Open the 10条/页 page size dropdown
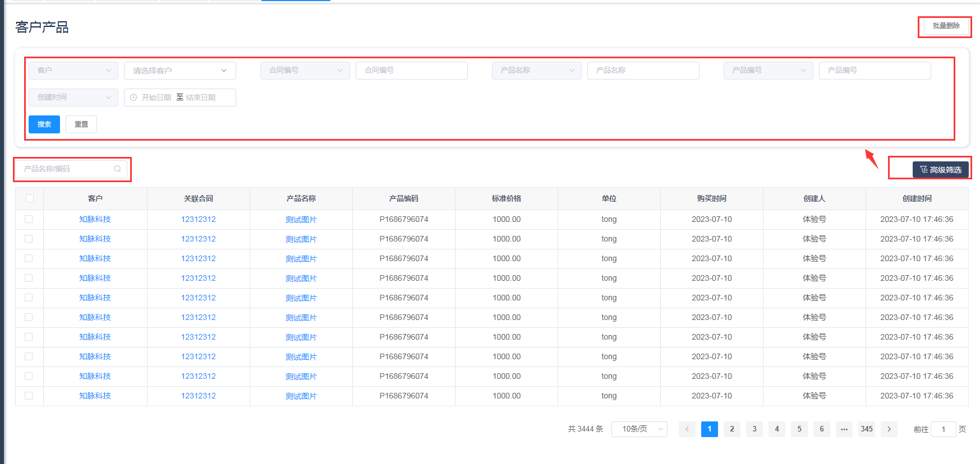Viewport: 980px width, 464px height. [x=639, y=429]
